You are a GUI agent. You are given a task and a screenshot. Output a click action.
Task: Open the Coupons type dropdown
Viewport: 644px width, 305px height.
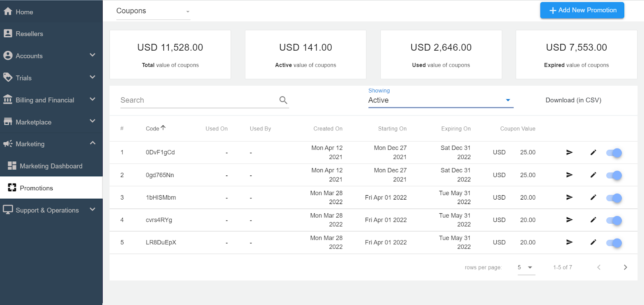(x=153, y=11)
